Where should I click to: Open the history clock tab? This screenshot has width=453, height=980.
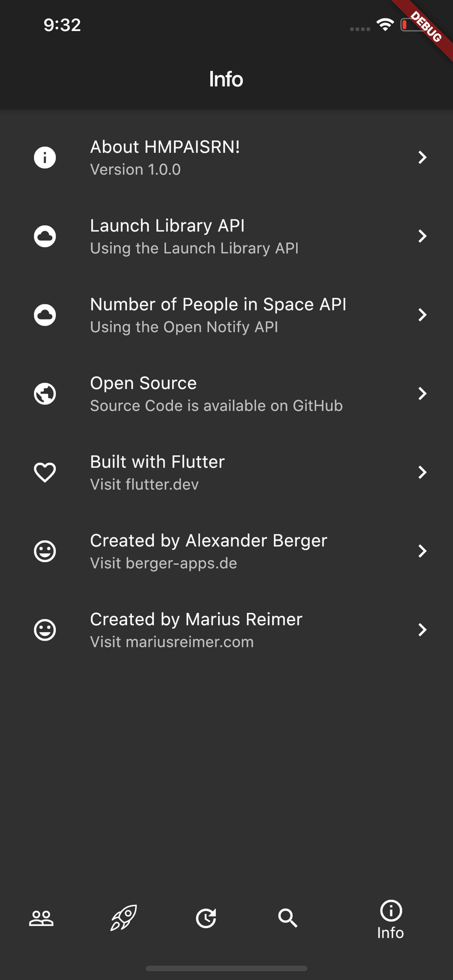point(206,918)
